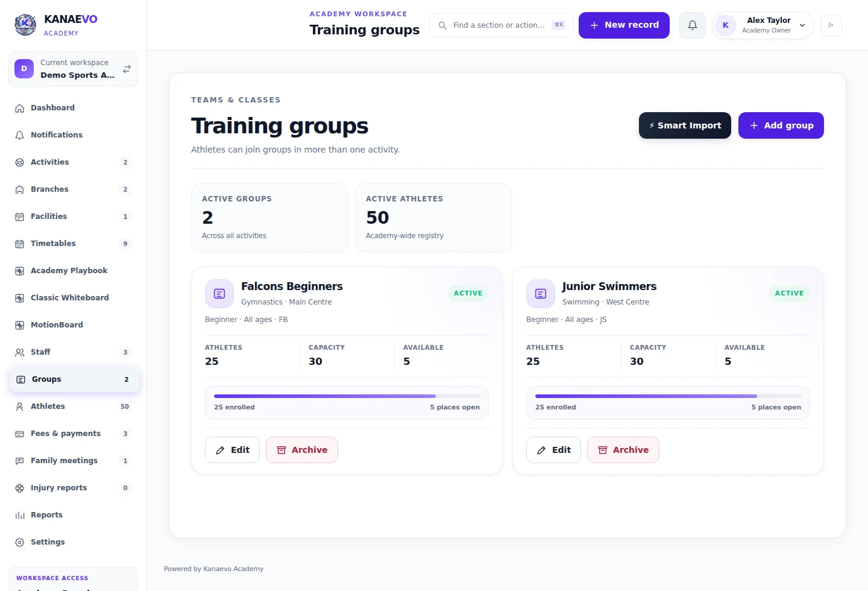Open Branches in the sidebar
868x591 pixels.
click(x=74, y=189)
